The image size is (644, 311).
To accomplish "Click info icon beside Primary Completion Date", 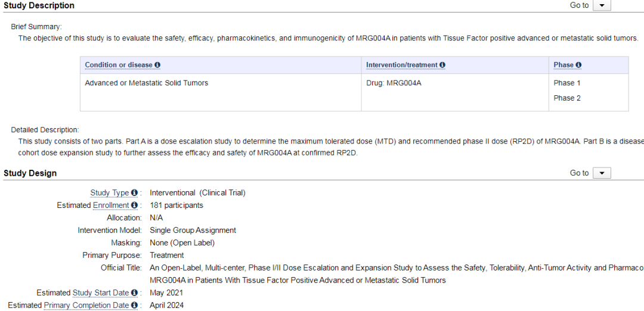I will coord(134,306).
